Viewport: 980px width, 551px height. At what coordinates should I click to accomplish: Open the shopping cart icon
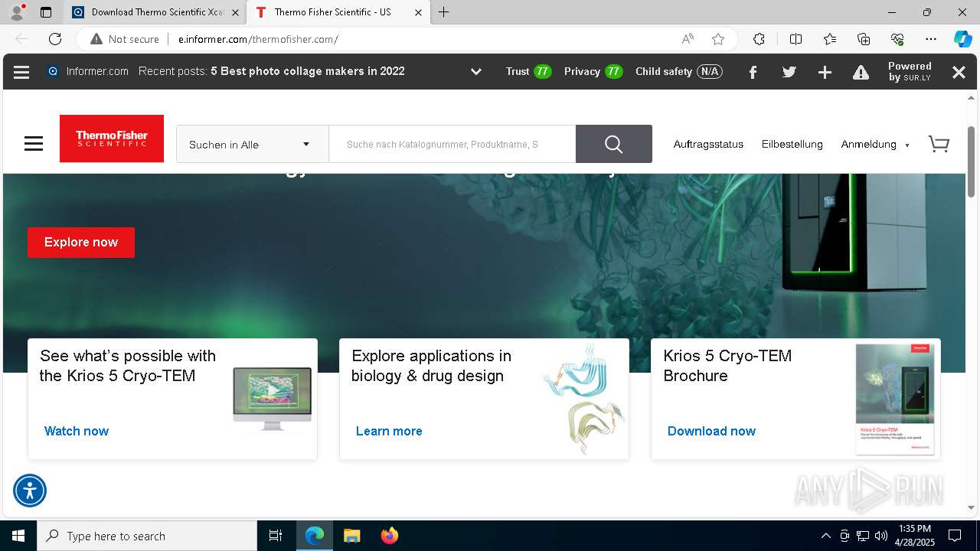pyautogui.click(x=939, y=144)
